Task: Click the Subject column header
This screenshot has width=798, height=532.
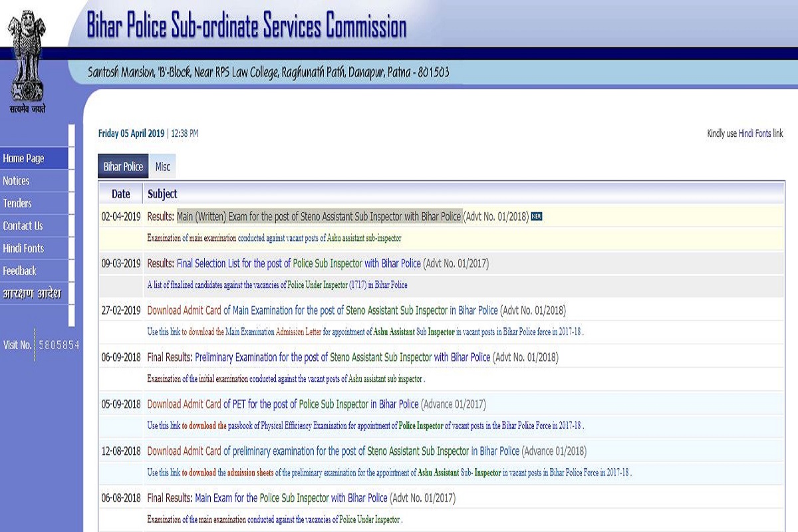Action: 162,194
